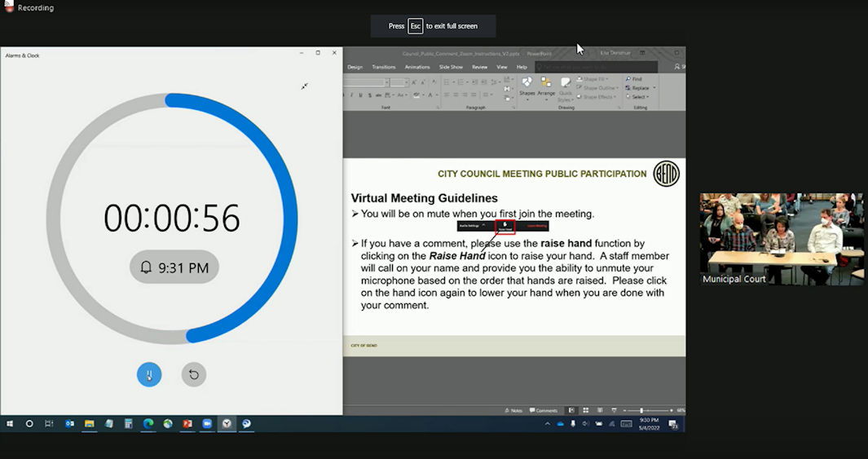Collapse the expanded timer view

304,86
